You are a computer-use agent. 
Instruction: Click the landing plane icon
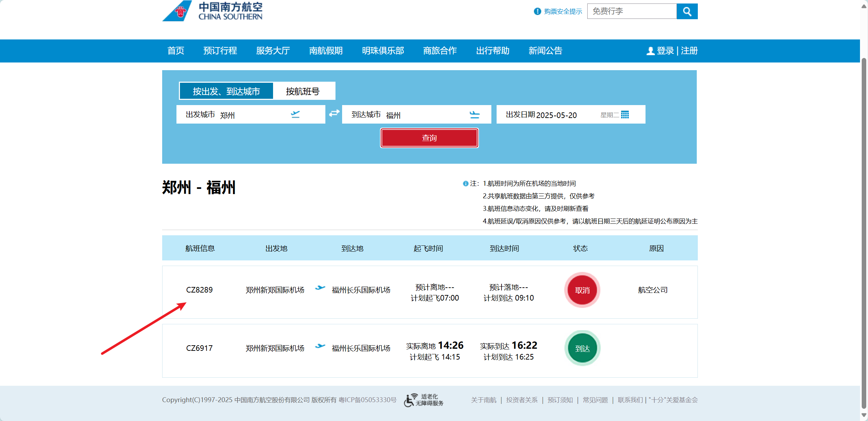474,115
